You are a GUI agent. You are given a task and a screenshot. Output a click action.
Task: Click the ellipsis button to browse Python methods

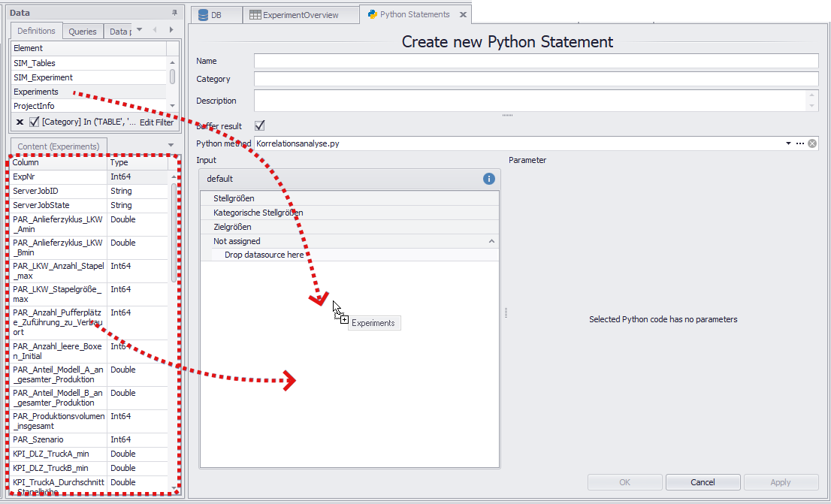[799, 143]
